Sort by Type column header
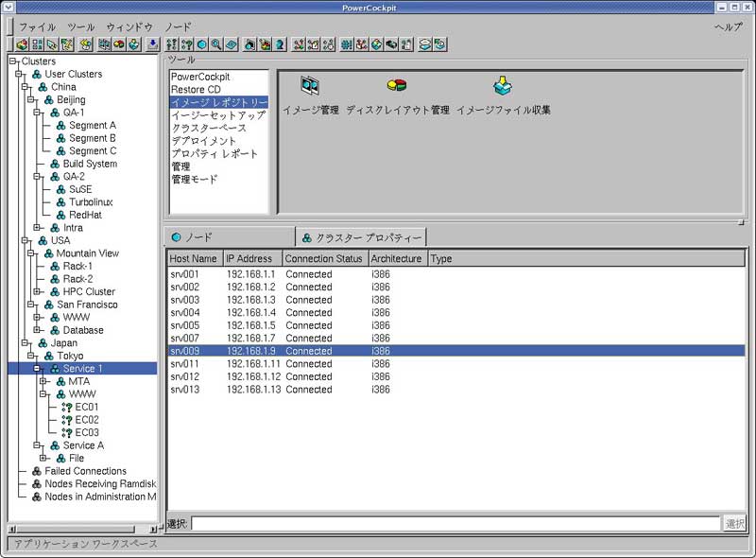 coord(586,259)
